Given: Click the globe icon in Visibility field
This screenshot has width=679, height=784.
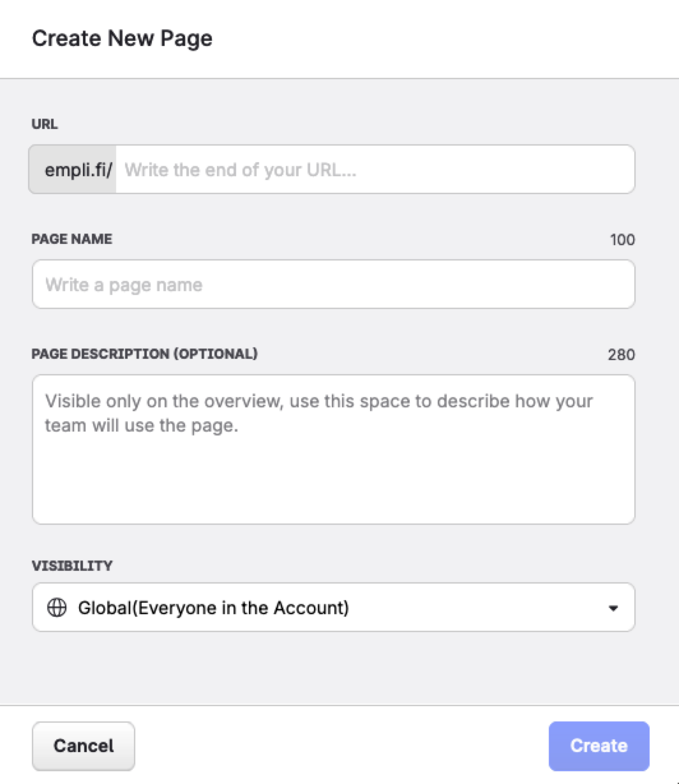Looking at the screenshot, I should (x=57, y=608).
